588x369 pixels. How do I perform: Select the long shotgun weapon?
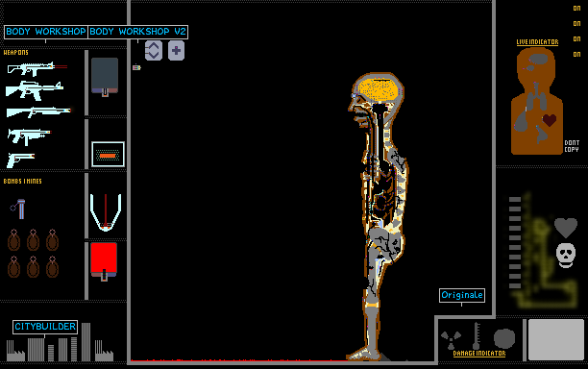tap(38, 111)
